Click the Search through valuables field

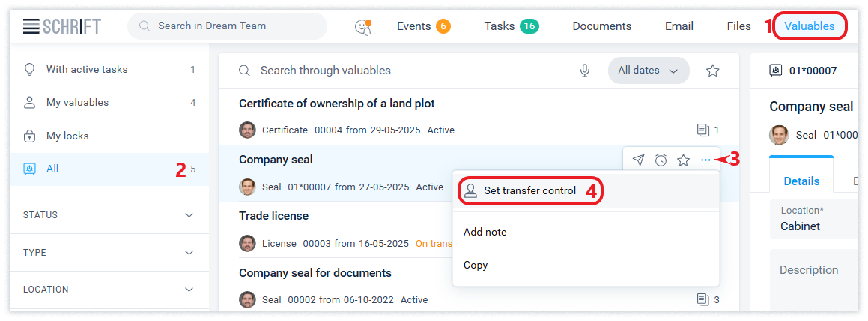click(404, 70)
